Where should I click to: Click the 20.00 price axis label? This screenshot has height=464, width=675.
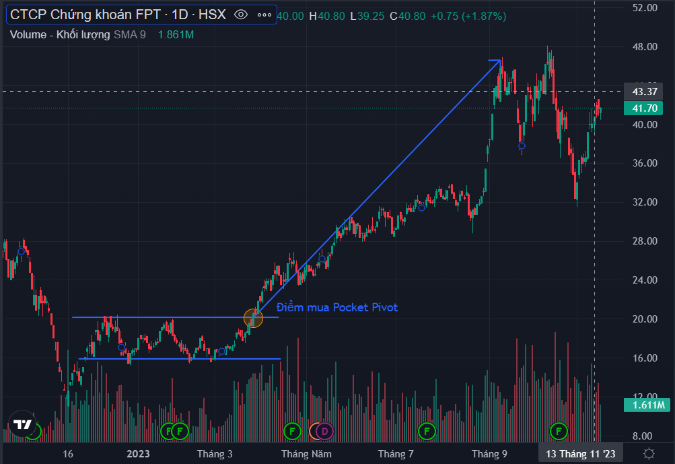[644, 319]
